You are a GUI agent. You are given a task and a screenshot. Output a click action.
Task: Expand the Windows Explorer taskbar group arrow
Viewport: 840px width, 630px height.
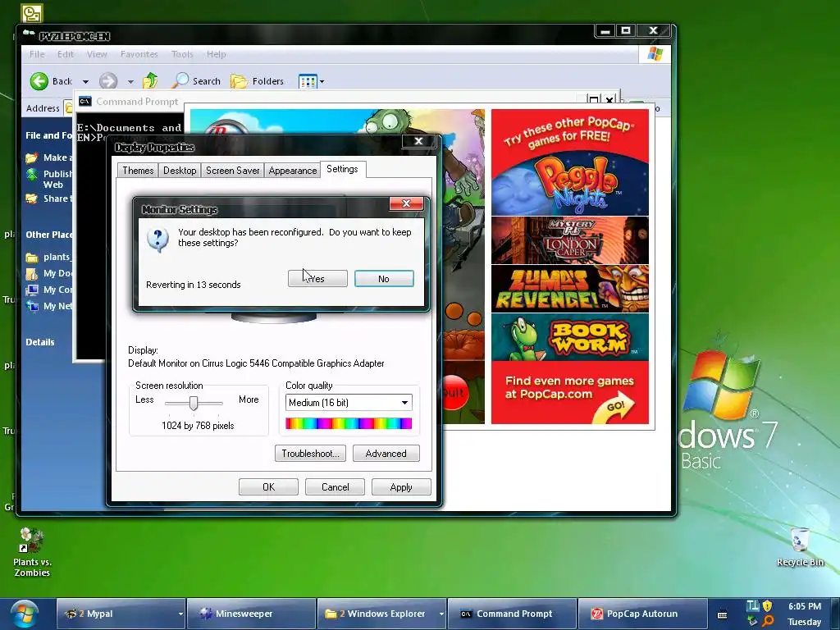tap(441, 614)
